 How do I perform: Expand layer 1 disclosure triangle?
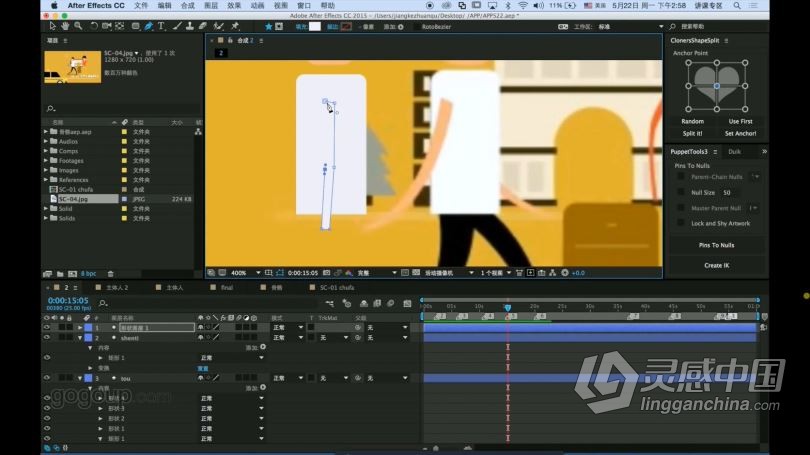coord(80,327)
